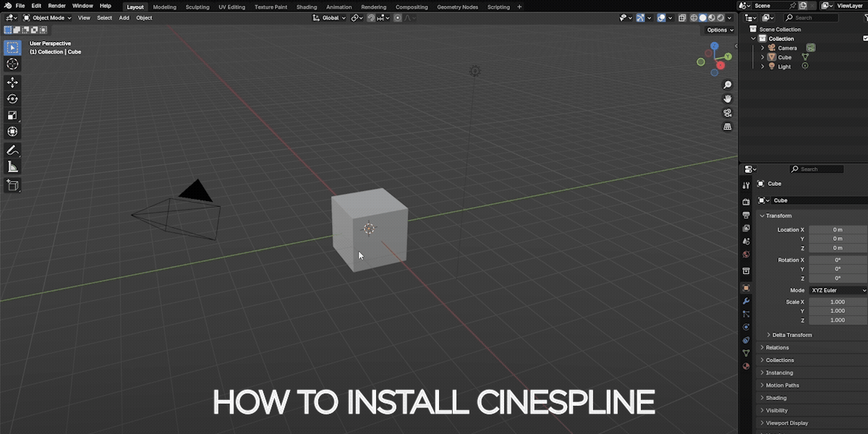The width and height of the screenshot is (868, 434).
Task: Switch to the Geometry Nodes workspace tab
Action: [458, 7]
